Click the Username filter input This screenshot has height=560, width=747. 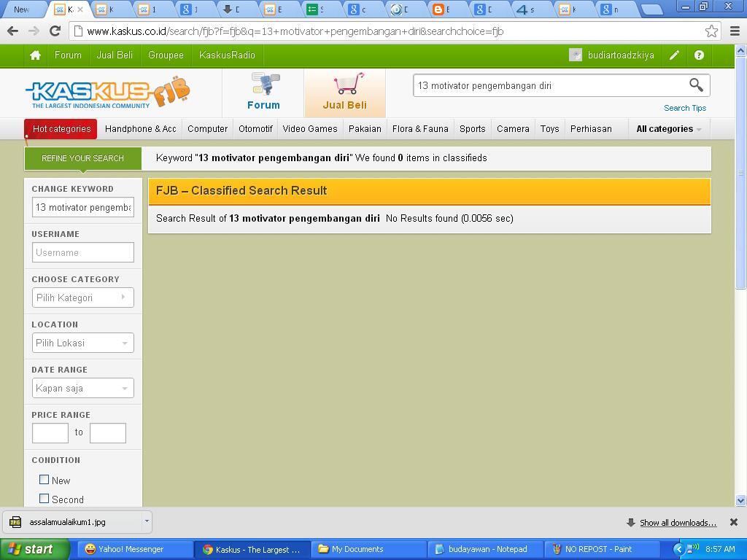(83, 252)
